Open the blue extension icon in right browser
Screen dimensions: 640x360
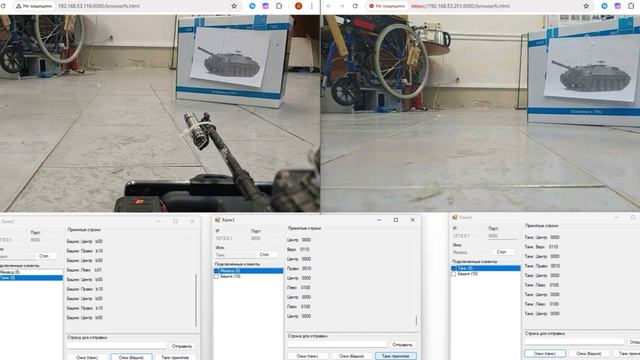pyautogui.click(x=604, y=6)
